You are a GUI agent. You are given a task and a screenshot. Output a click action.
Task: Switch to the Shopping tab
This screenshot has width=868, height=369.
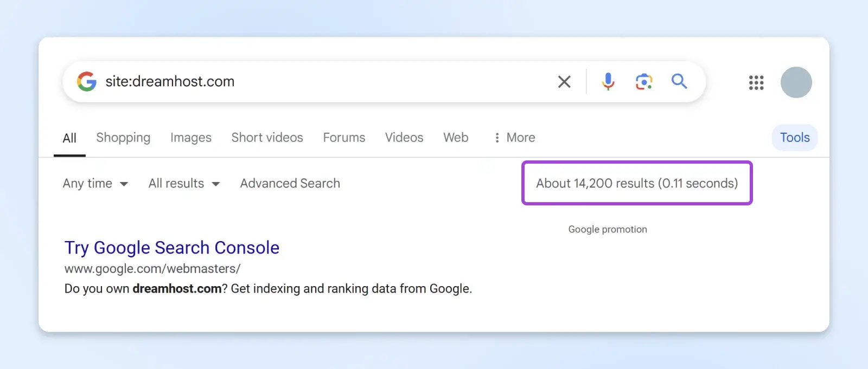(x=123, y=138)
